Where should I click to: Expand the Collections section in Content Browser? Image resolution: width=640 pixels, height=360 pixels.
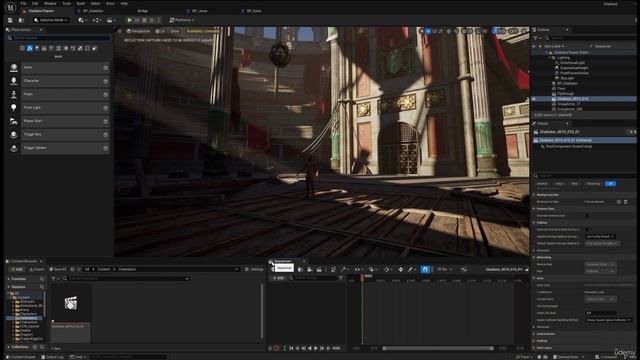(9, 347)
